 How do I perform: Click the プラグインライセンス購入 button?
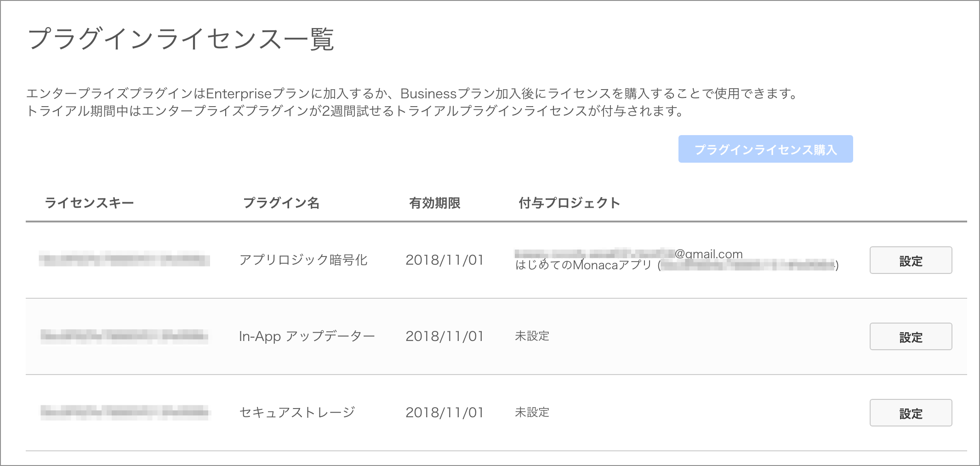click(765, 149)
